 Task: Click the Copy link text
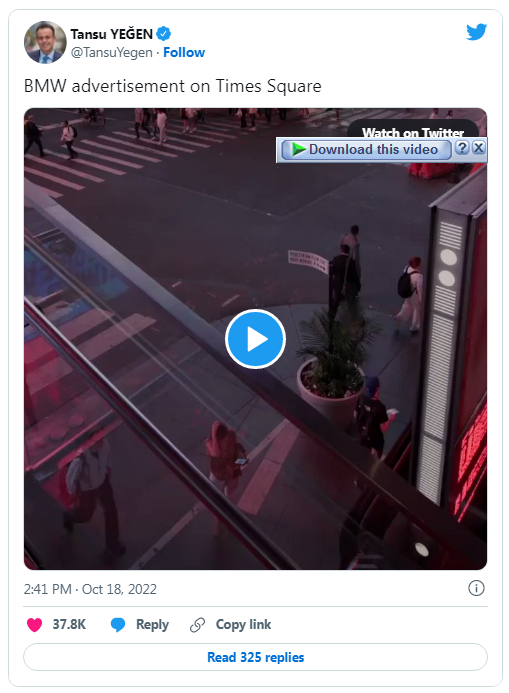pyautogui.click(x=243, y=624)
